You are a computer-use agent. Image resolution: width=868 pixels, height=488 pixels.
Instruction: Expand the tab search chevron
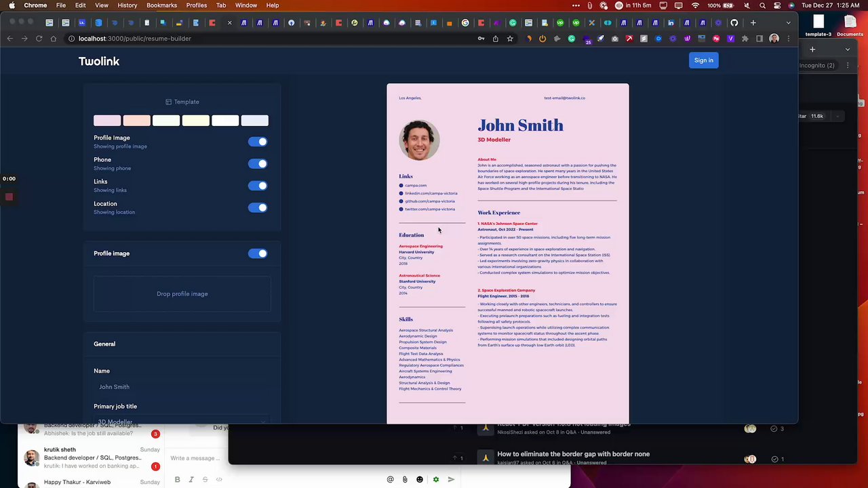788,23
